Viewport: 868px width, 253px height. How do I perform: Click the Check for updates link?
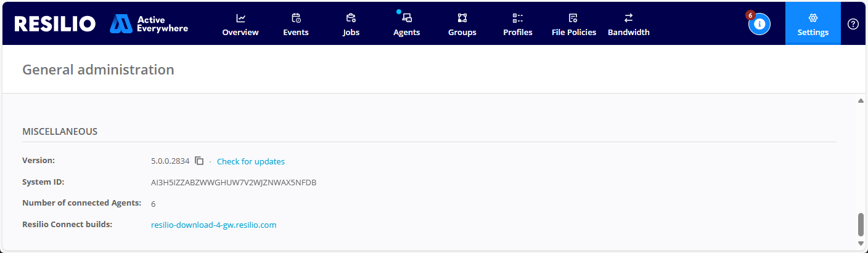coord(250,161)
